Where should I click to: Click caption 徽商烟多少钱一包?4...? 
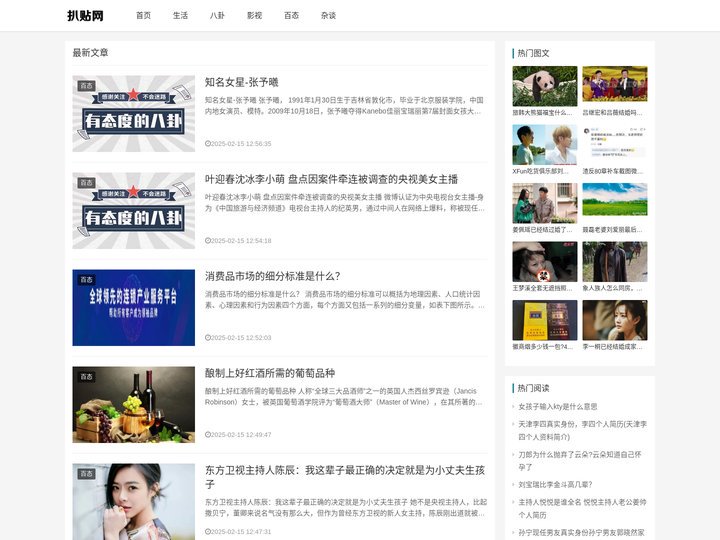[x=542, y=347]
